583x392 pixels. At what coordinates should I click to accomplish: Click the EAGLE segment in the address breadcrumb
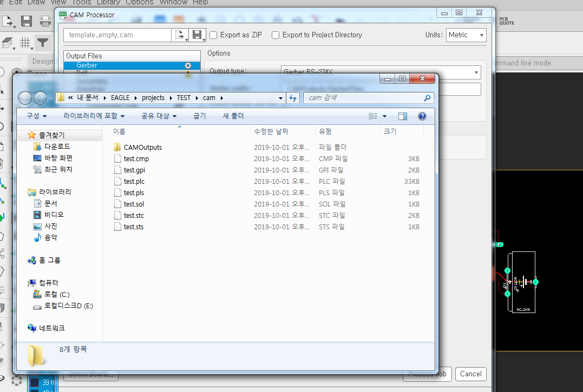[120, 98]
